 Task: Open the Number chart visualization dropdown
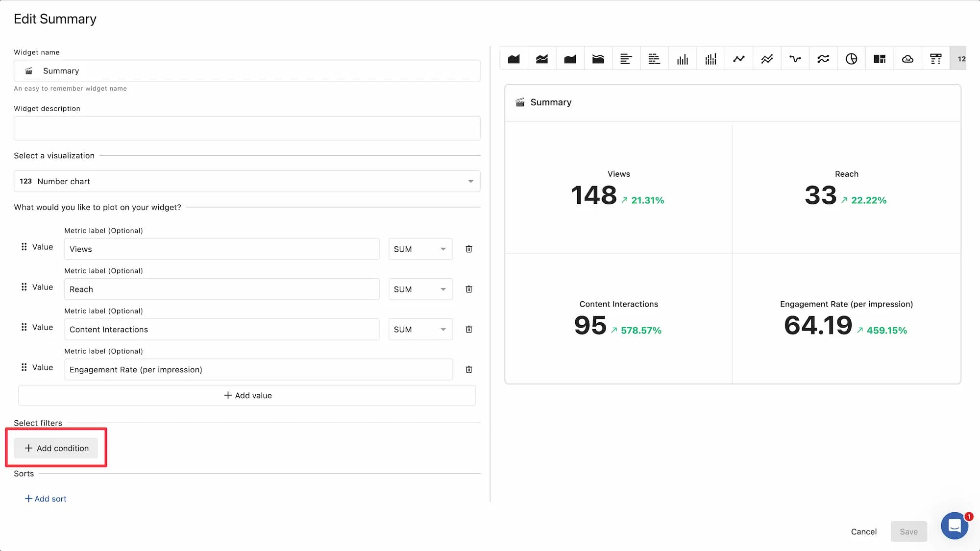point(247,181)
